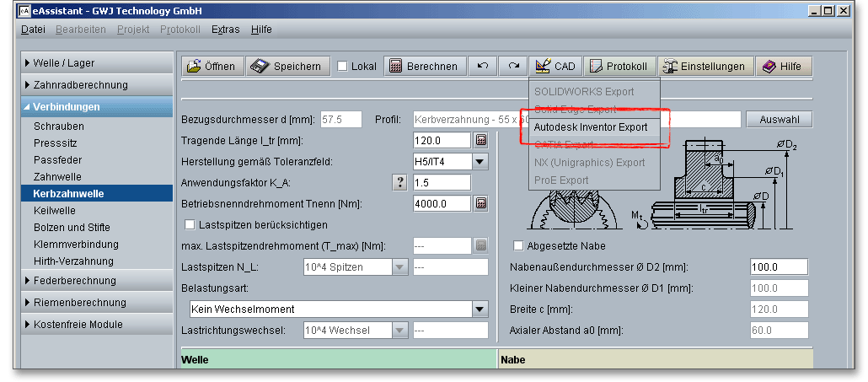This screenshot has width=868, height=382.
Task: Expand the Belastungsart Kein Wechselmoment dropdown
Action: [480, 309]
